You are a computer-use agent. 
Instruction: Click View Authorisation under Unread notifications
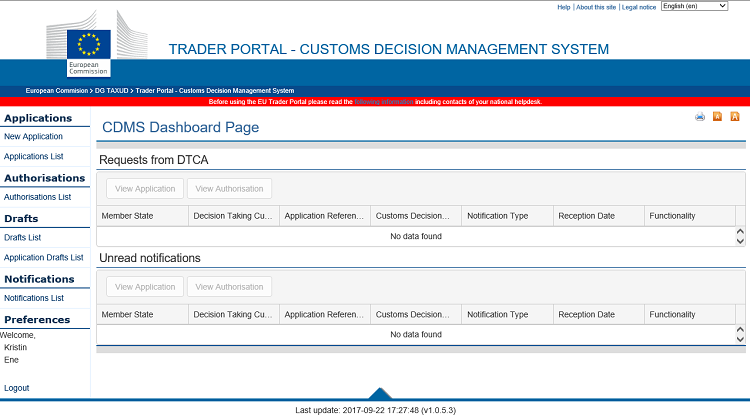(x=229, y=287)
